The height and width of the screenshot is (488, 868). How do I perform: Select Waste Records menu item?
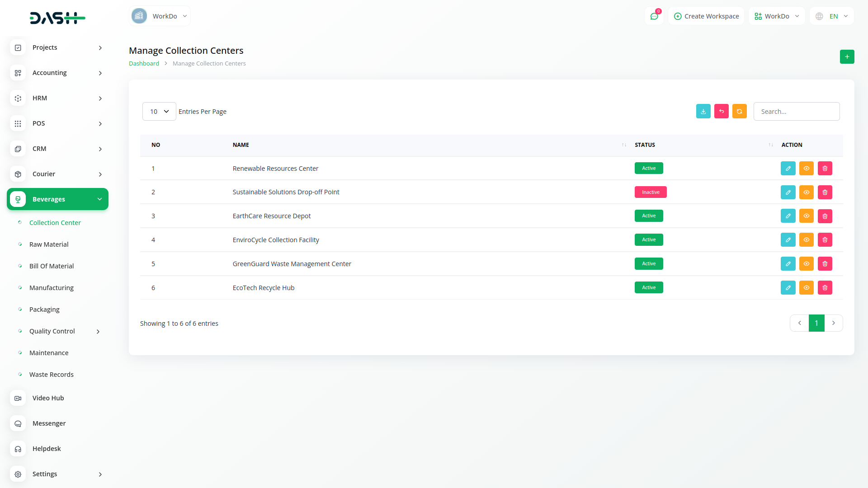(51, 375)
